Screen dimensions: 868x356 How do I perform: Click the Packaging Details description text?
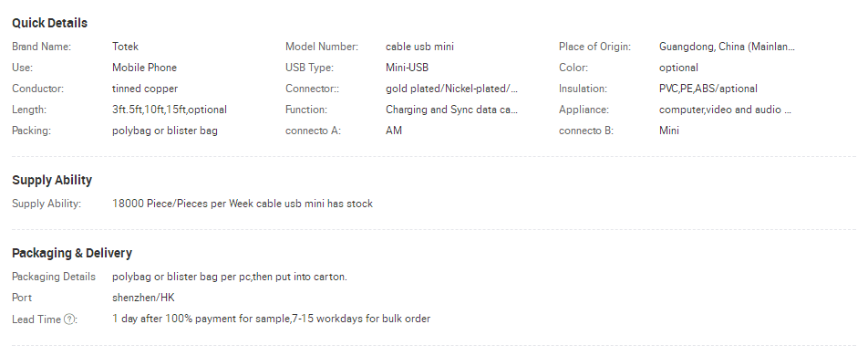[230, 277]
